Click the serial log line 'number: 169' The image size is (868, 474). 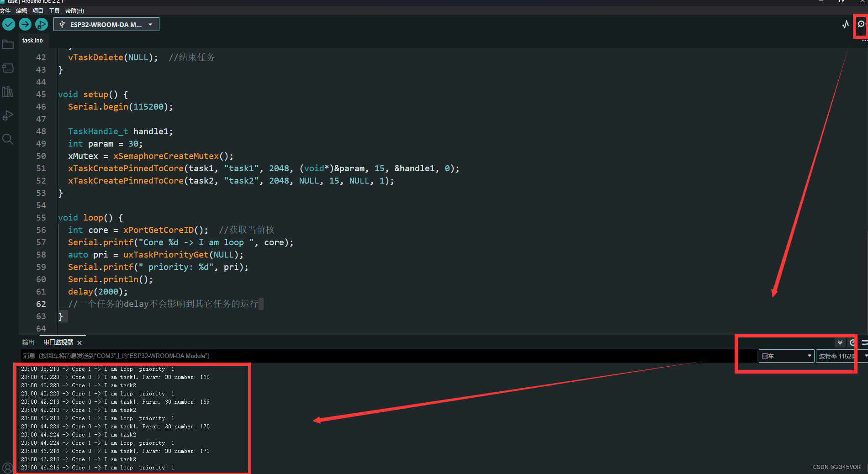pyautogui.click(x=115, y=402)
